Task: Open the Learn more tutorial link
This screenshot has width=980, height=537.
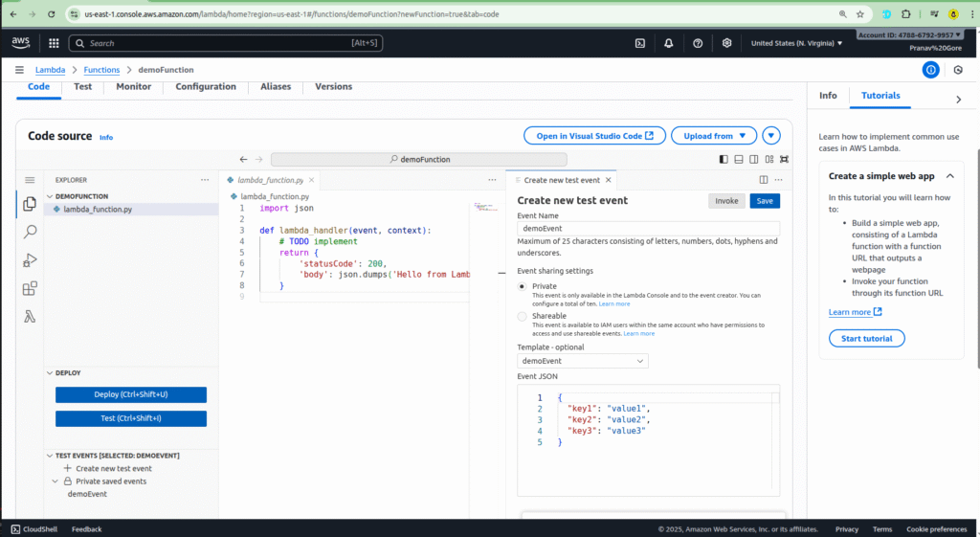Action: 855,312
